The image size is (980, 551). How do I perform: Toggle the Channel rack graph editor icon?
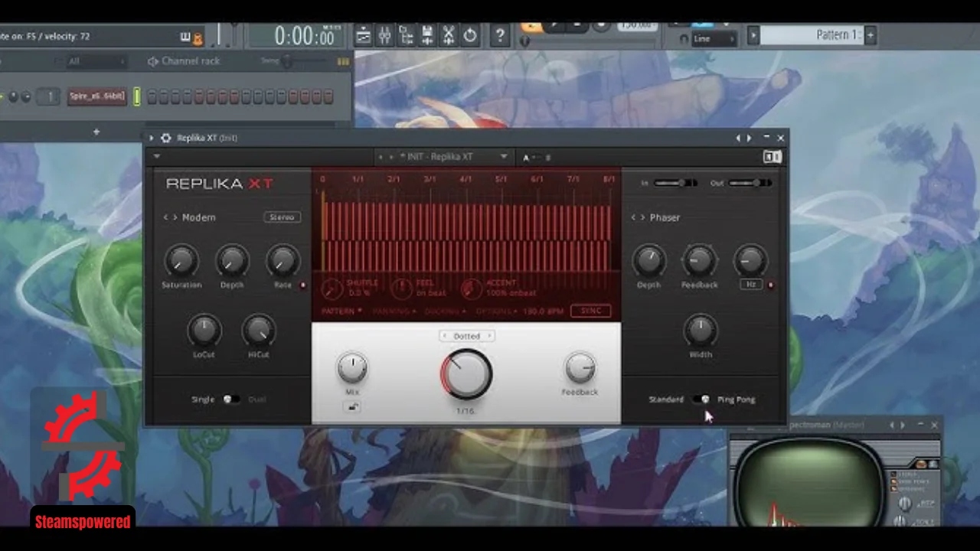pos(343,61)
